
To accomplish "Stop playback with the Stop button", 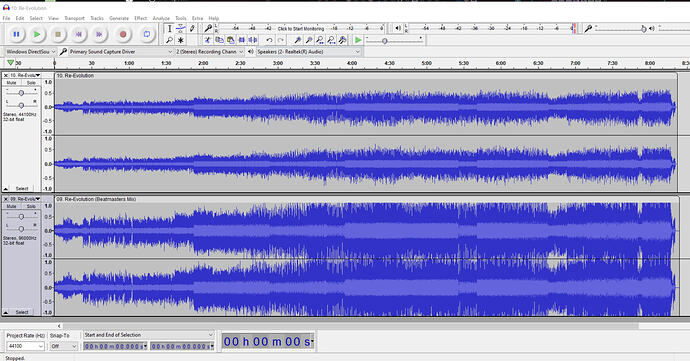I will click(x=58, y=34).
